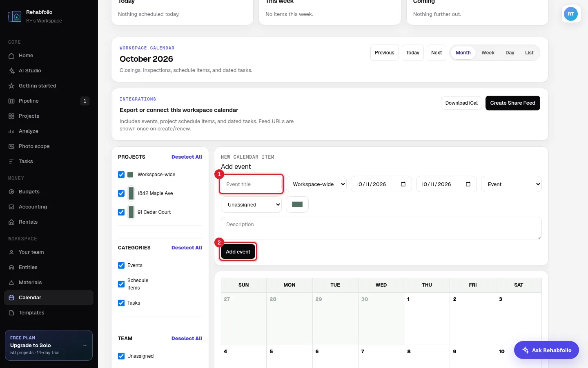Uncheck the Unassigned team checkbox
The width and height of the screenshot is (588, 368).
click(121, 356)
